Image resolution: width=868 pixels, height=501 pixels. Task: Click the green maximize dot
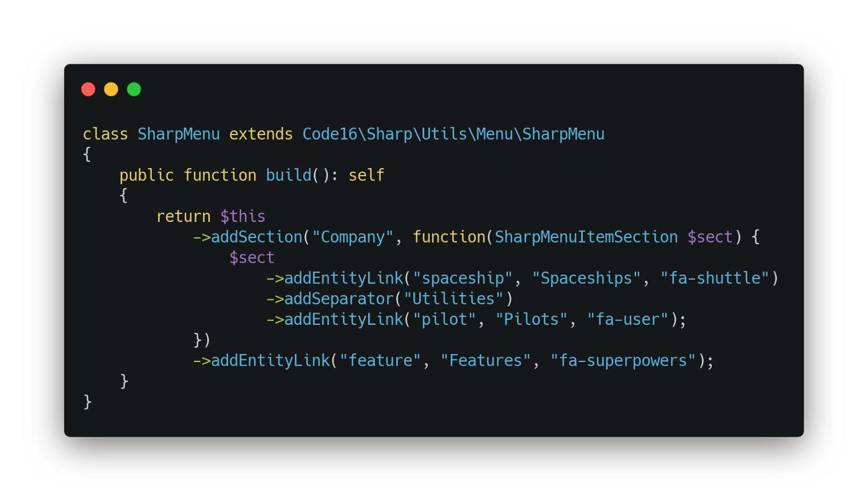(134, 89)
